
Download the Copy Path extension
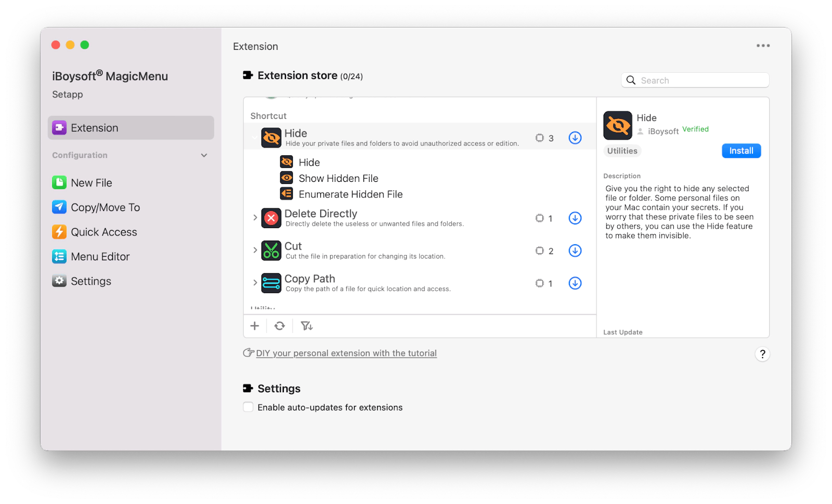[x=575, y=283]
